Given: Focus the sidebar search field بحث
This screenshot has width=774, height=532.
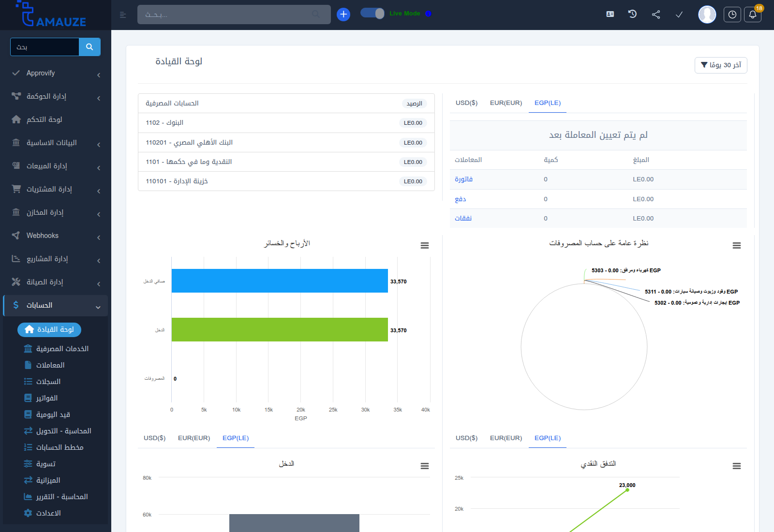Looking at the screenshot, I should [x=45, y=47].
